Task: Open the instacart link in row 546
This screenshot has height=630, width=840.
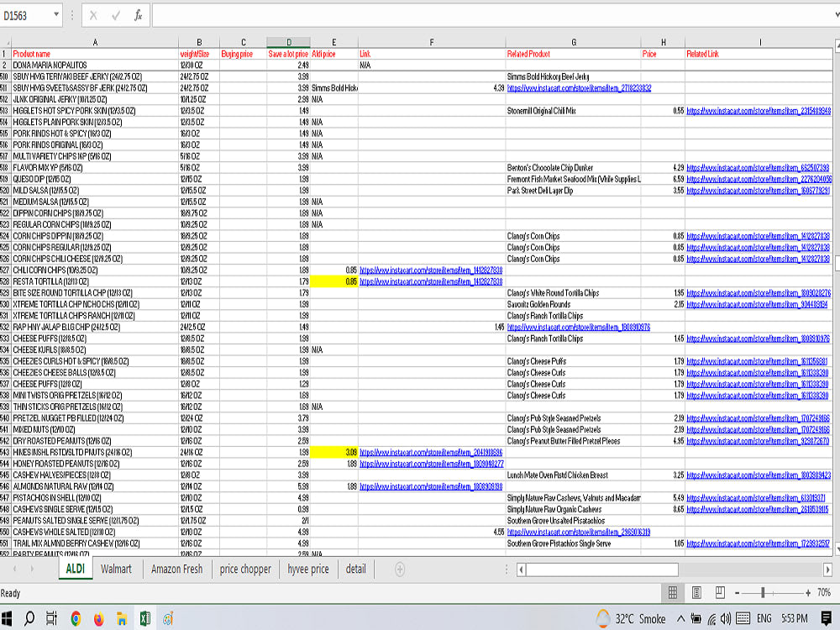Action: tap(431, 486)
